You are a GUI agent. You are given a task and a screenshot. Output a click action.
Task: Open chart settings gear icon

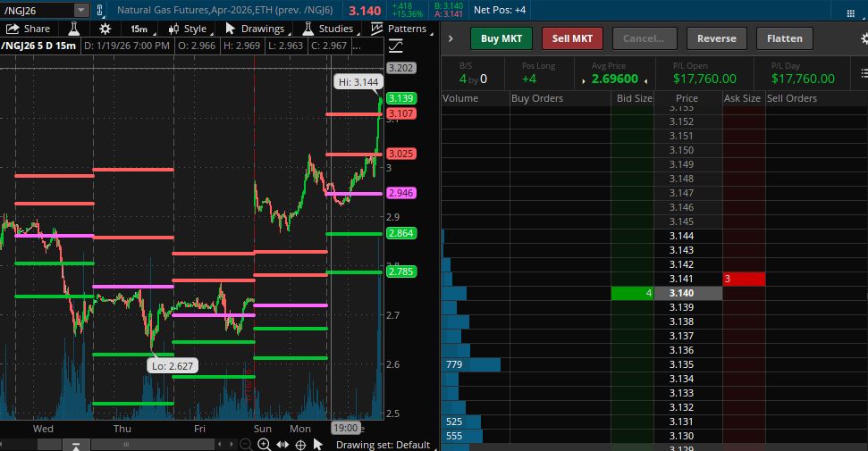click(105, 29)
